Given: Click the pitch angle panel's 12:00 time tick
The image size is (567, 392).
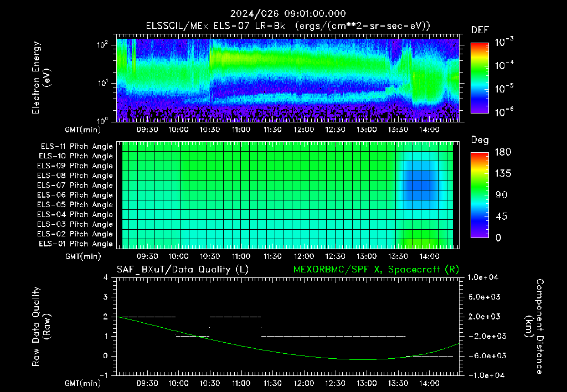Looking at the screenshot, I should (304, 256).
